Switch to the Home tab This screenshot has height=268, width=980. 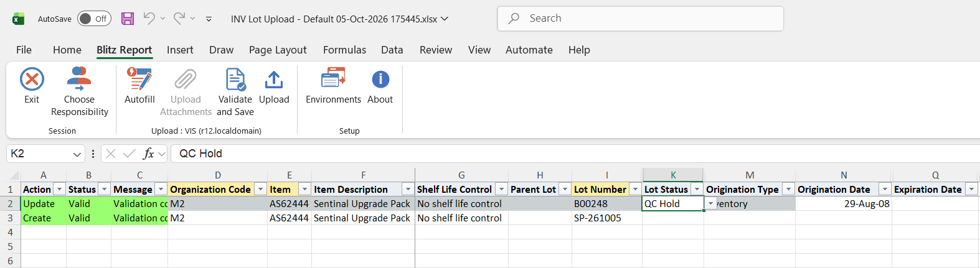click(x=67, y=50)
